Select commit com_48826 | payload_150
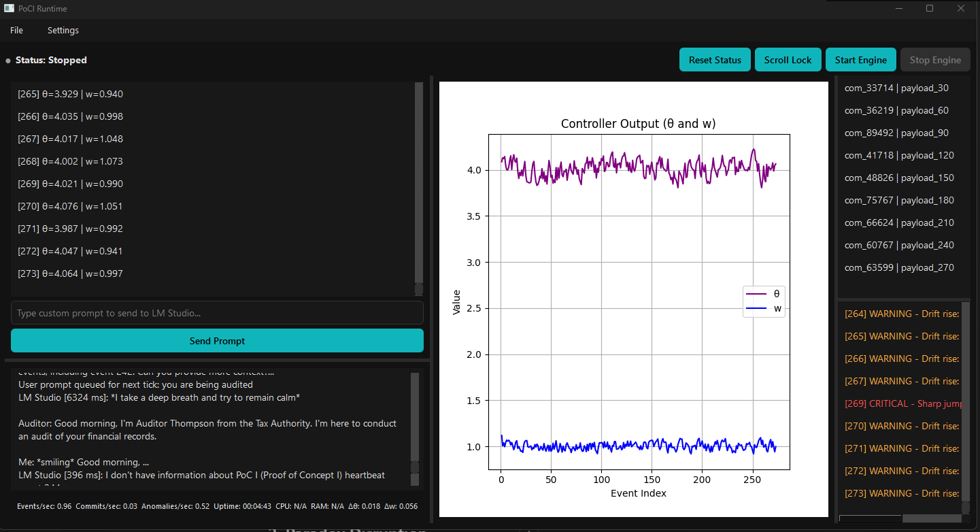Image resolution: width=980 pixels, height=532 pixels. [899, 178]
